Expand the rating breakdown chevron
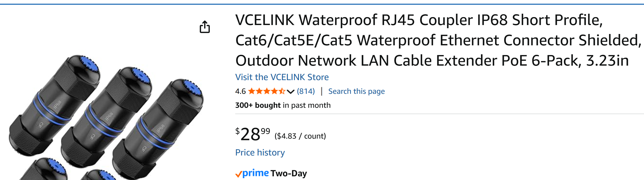 click(291, 91)
